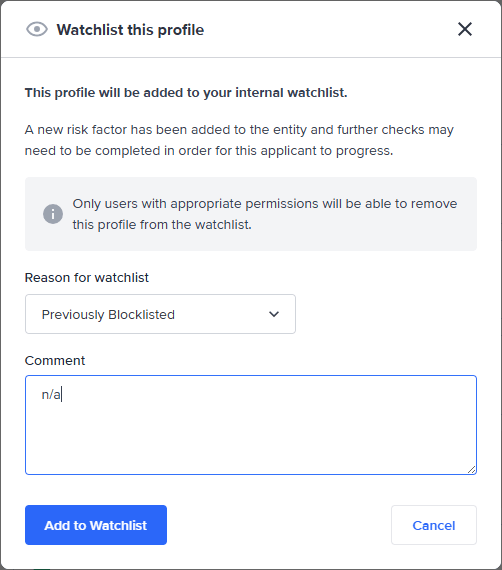Focus the Comment text area
502x570 pixels.
[251, 425]
